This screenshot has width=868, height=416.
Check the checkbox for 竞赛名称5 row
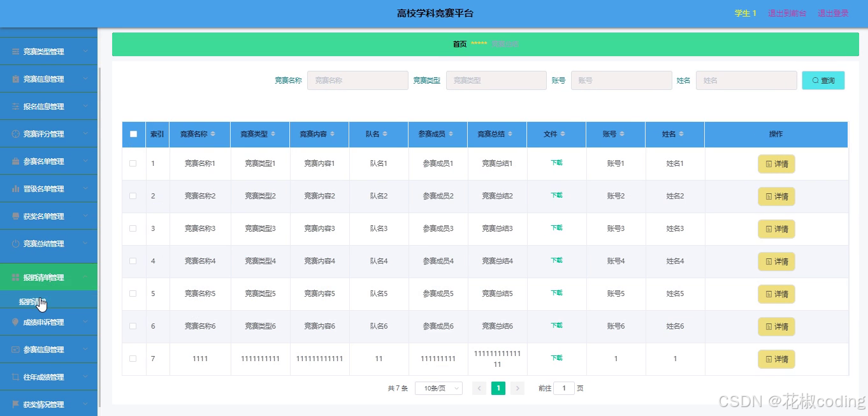click(133, 293)
